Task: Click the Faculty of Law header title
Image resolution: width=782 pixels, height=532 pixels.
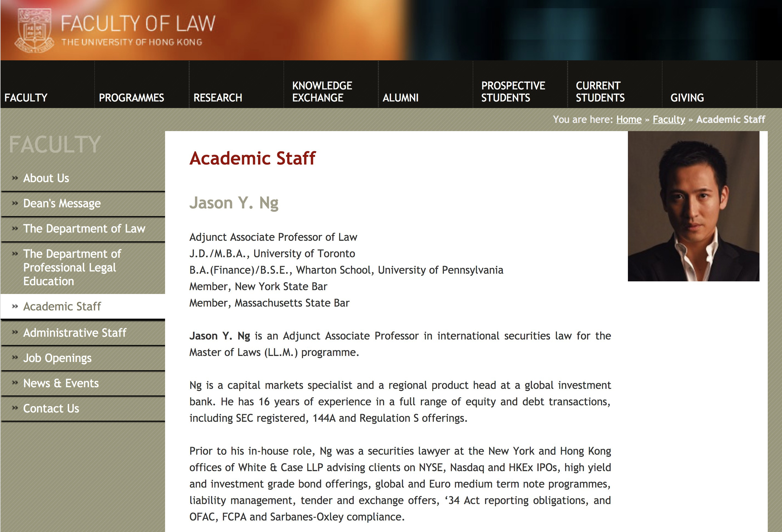Action: tap(138, 24)
